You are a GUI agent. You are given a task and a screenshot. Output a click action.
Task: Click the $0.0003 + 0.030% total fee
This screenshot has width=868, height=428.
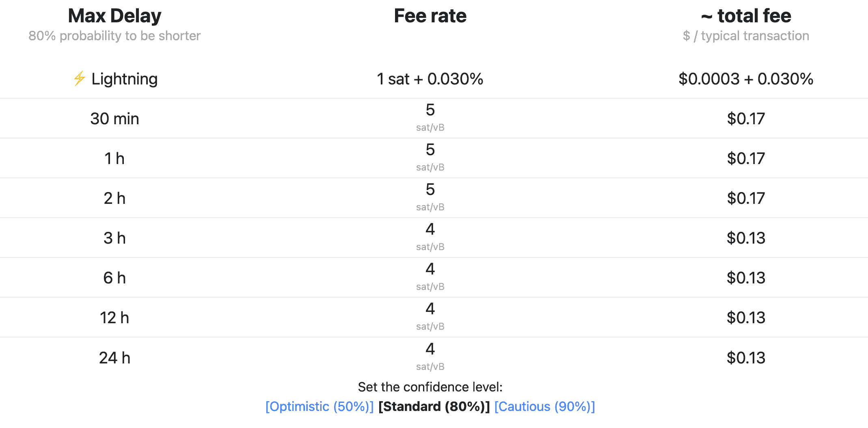[746, 79]
